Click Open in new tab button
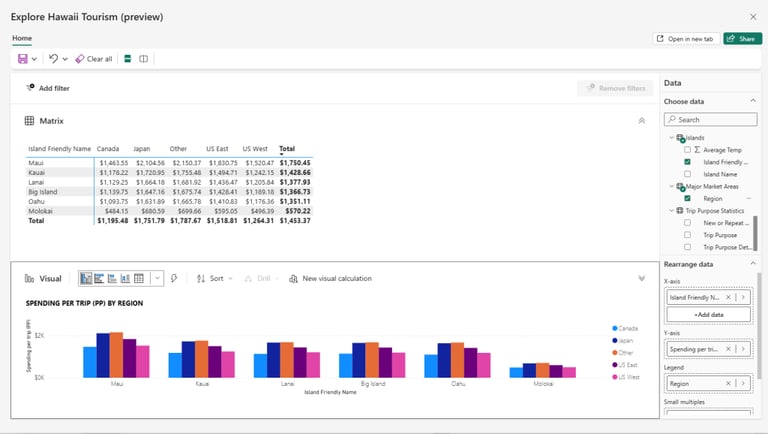 point(686,39)
